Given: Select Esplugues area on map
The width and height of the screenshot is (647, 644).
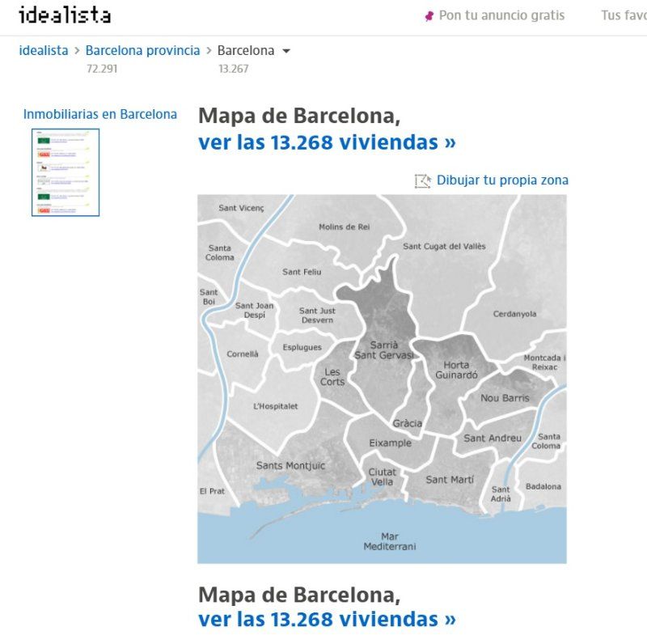Looking at the screenshot, I should pyautogui.click(x=302, y=348).
